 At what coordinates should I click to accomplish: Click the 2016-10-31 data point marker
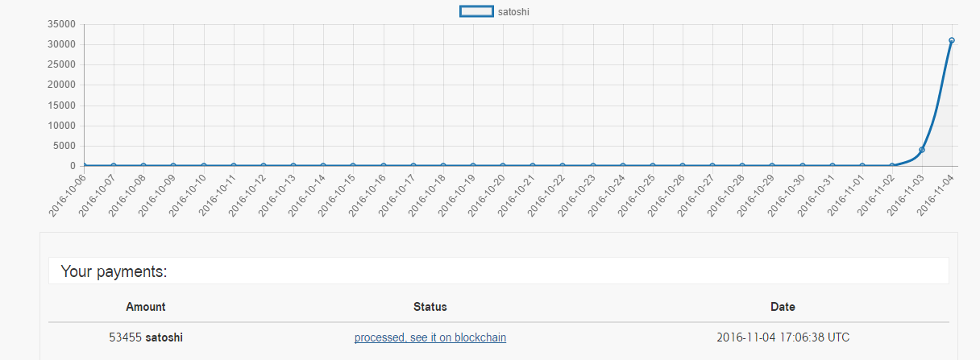(833, 166)
